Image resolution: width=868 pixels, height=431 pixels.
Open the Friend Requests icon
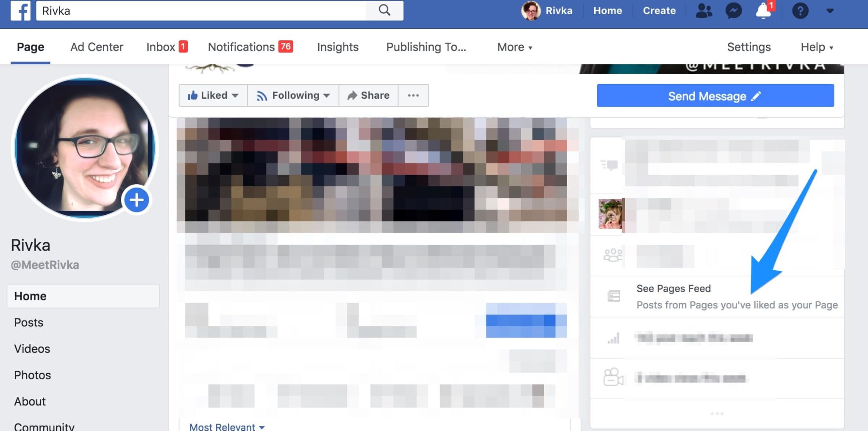coord(704,11)
